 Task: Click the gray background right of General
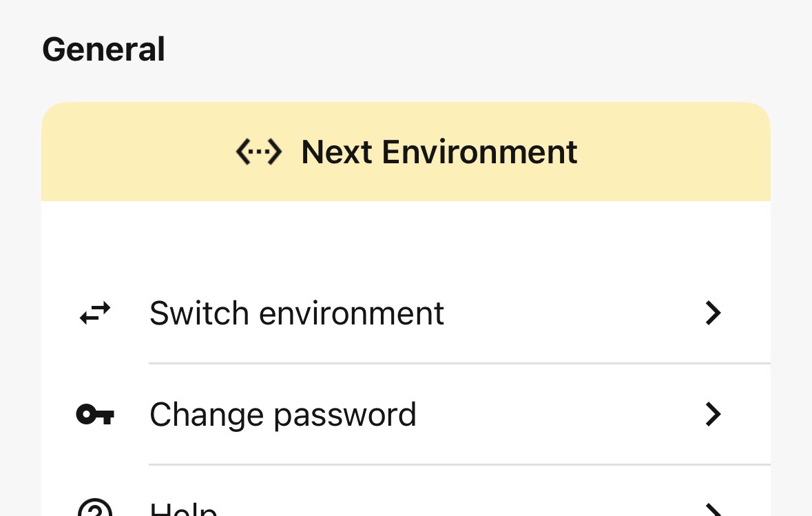482,50
